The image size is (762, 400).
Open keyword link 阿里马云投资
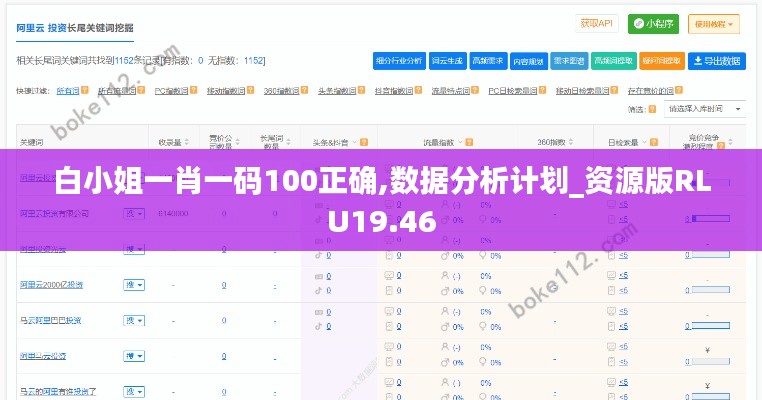pos(43,356)
